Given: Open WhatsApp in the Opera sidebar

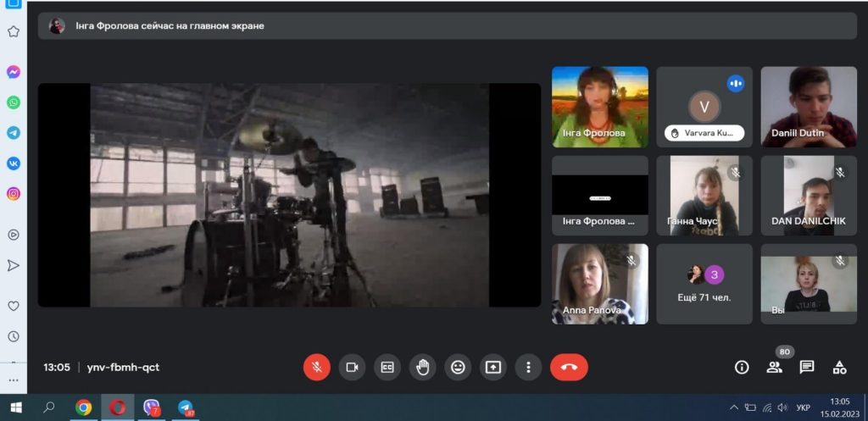Looking at the screenshot, I should coord(14,102).
